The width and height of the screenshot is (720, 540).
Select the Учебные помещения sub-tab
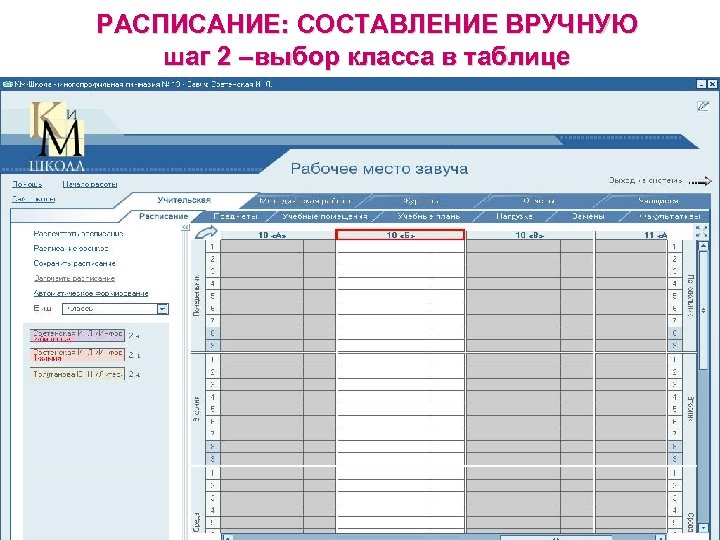click(325, 216)
